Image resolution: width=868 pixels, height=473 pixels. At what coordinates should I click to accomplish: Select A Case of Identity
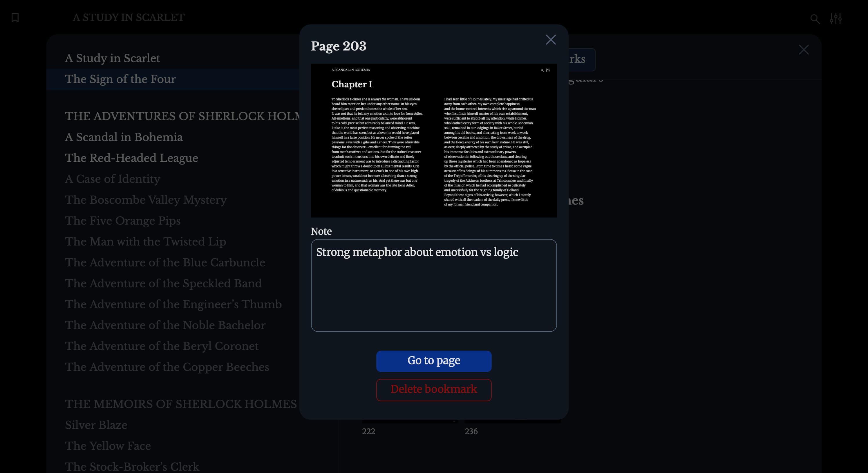pos(113,179)
